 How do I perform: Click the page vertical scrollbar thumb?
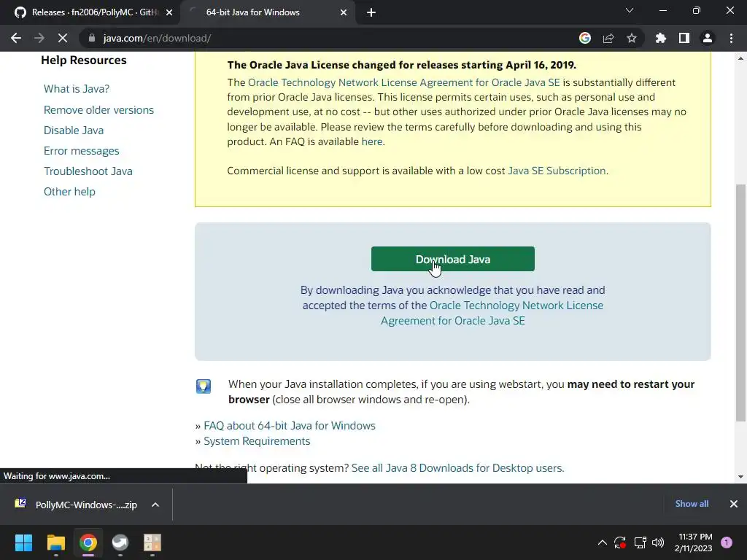pos(740,303)
